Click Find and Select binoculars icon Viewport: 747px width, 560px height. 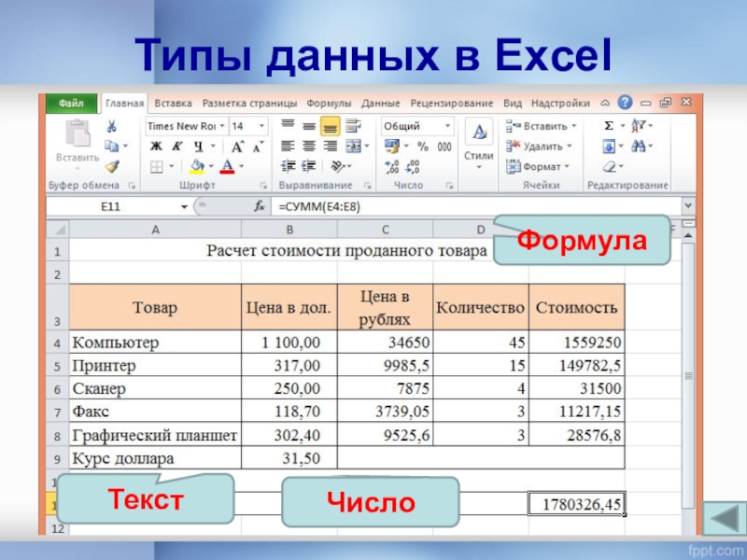click(639, 147)
